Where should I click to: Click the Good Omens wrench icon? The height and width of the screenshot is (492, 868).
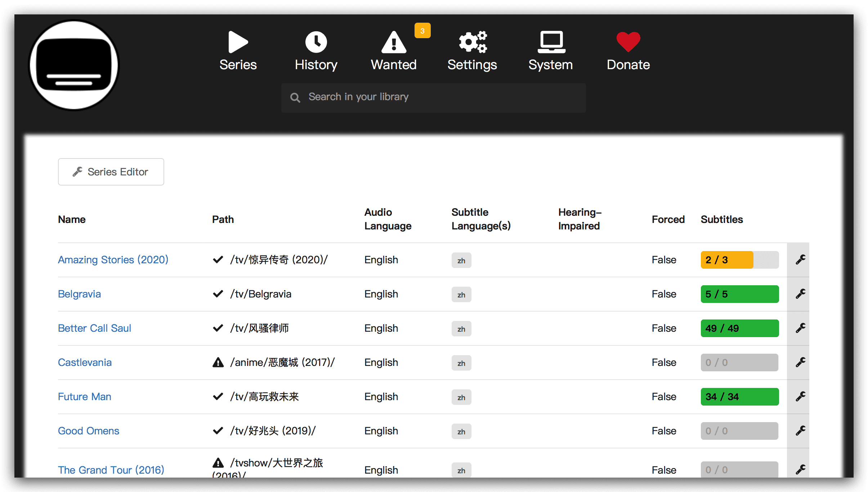(800, 431)
